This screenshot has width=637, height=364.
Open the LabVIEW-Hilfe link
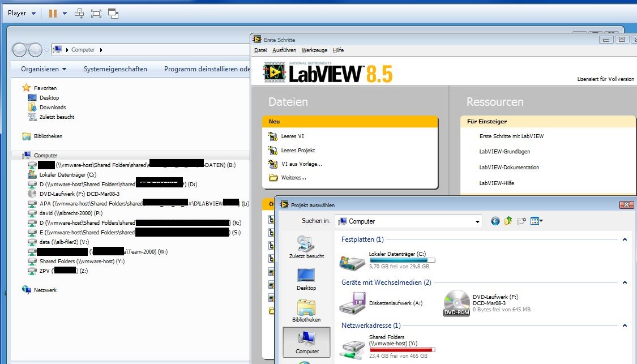497,183
